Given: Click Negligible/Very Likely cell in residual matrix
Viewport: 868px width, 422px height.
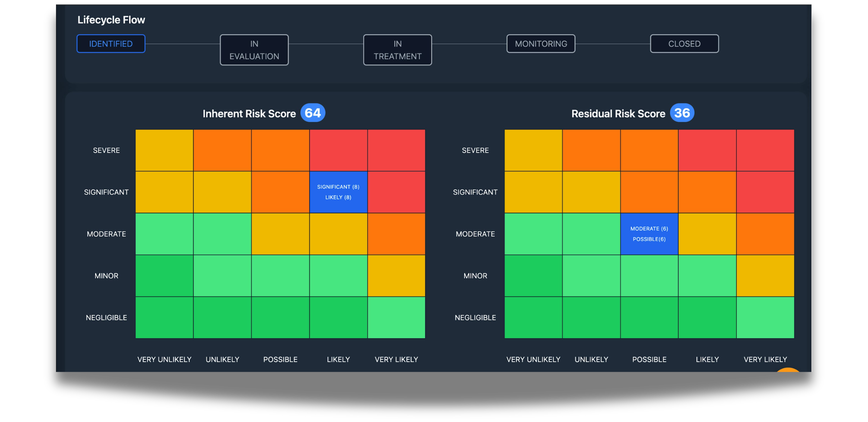Looking at the screenshot, I should (765, 317).
